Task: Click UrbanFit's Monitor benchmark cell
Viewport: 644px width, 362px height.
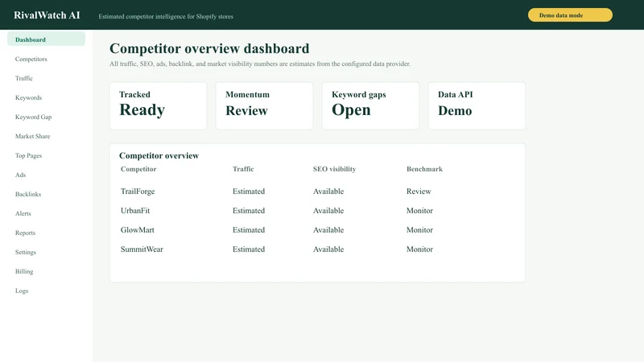Action: click(419, 211)
